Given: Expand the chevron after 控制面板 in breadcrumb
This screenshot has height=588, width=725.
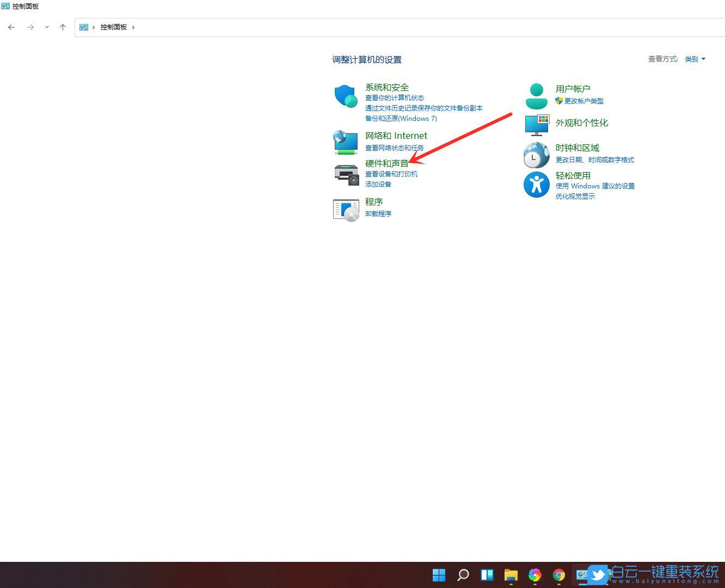Looking at the screenshot, I should click(x=133, y=27).
